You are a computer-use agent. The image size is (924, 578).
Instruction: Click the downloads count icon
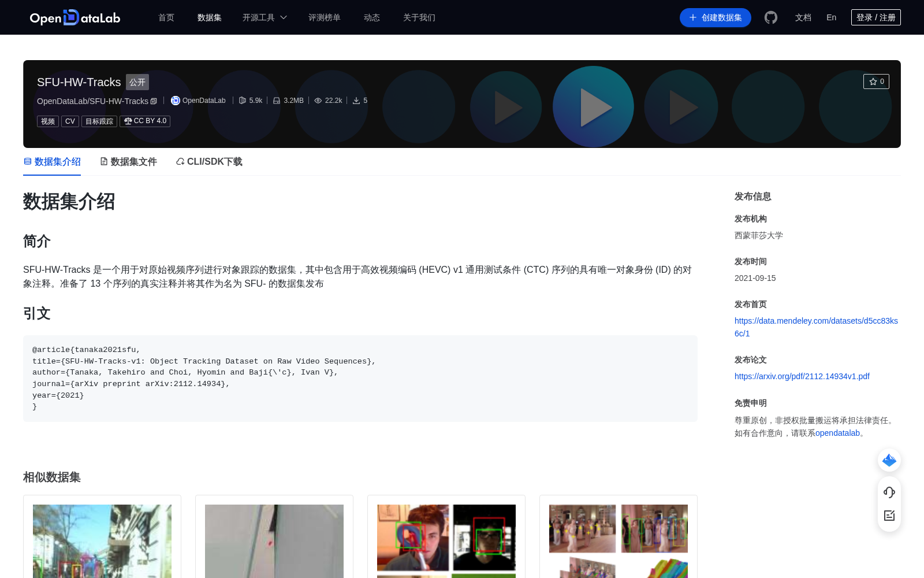click(x=356, y=101)
